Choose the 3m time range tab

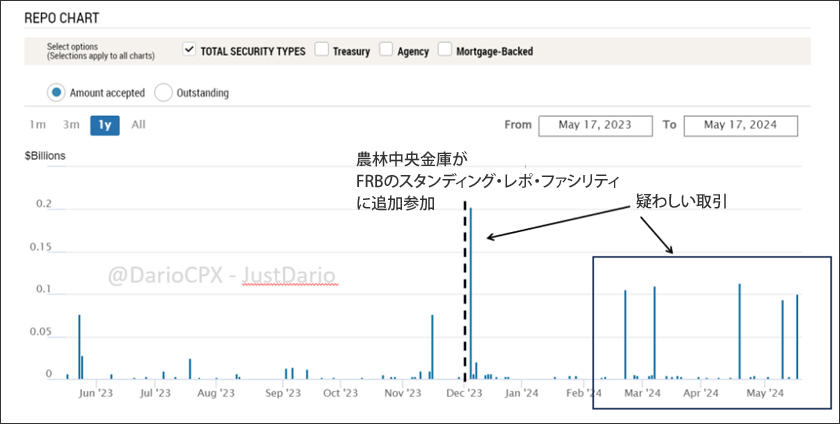[71, 125]
